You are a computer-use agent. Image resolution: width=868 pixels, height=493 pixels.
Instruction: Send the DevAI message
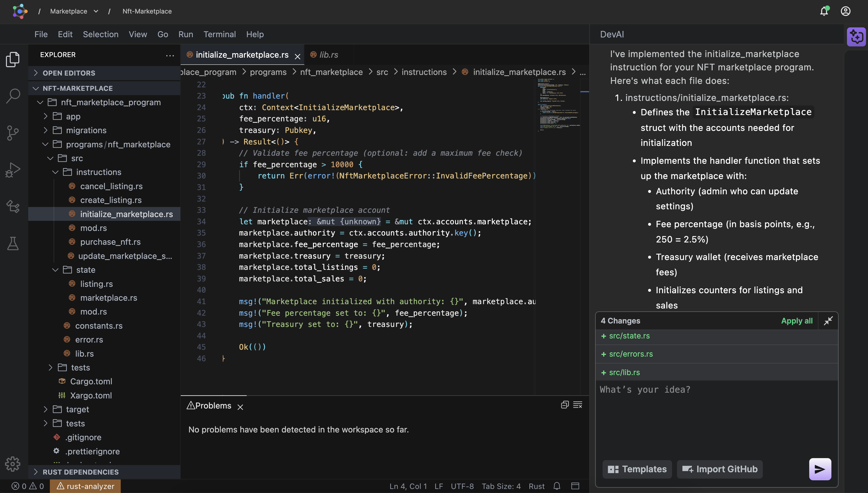[820, 469]
